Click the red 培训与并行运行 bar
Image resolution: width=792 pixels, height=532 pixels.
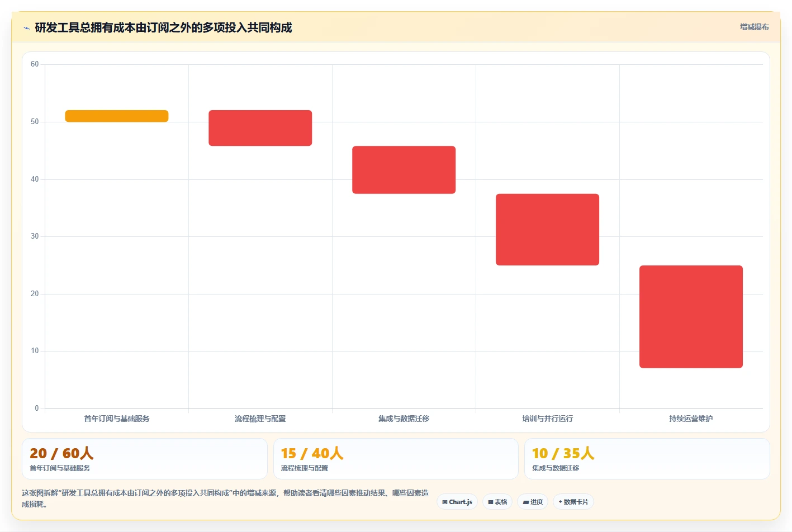pyautogui.click(x=548, y=230)
